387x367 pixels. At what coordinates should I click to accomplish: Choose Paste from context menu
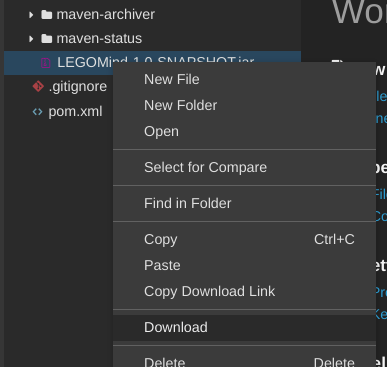[x=244, y=265]
